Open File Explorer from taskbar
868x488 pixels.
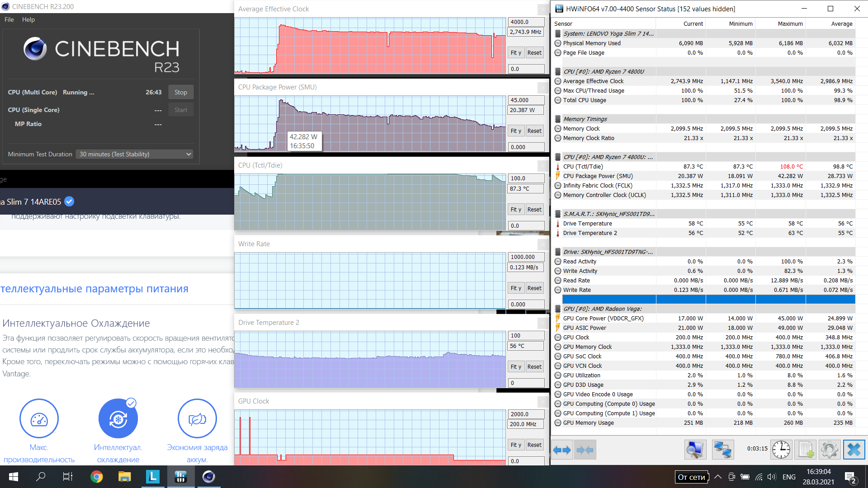124,477
